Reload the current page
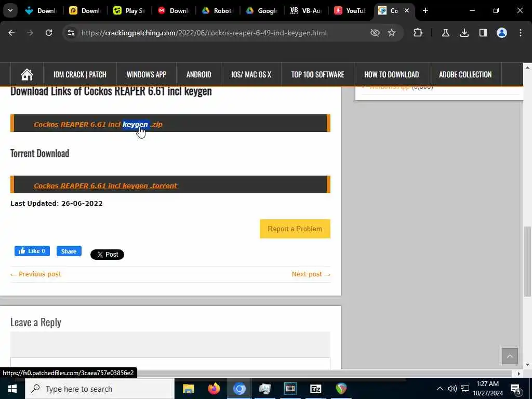 pos(49,33)
